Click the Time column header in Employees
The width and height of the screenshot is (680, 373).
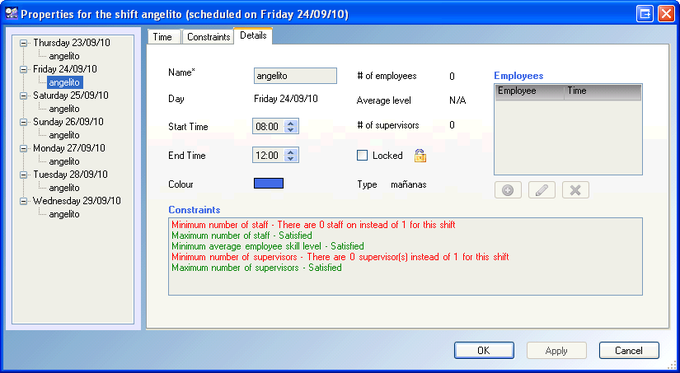pos(602,92)
